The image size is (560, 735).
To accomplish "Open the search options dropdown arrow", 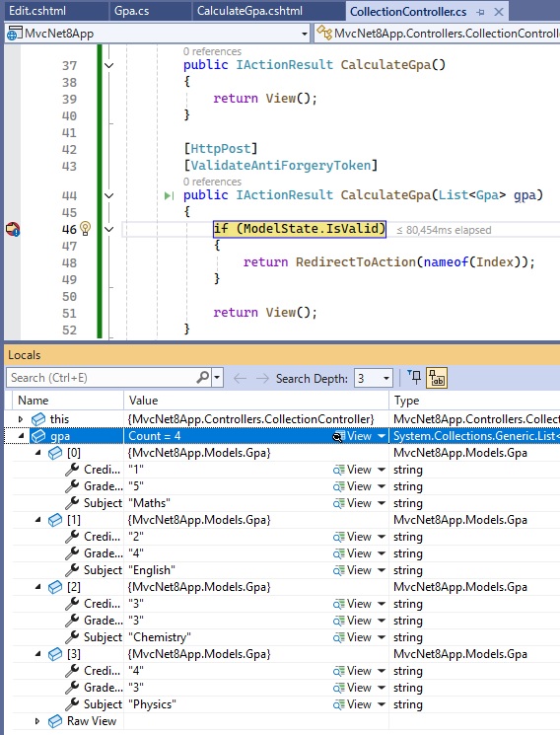I will 217,378.
